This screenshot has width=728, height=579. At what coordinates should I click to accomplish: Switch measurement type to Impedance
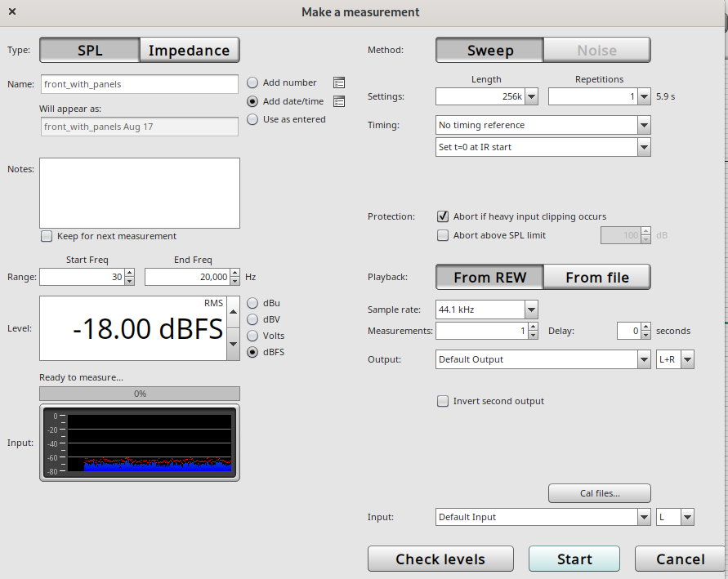(x=190, y=50)
